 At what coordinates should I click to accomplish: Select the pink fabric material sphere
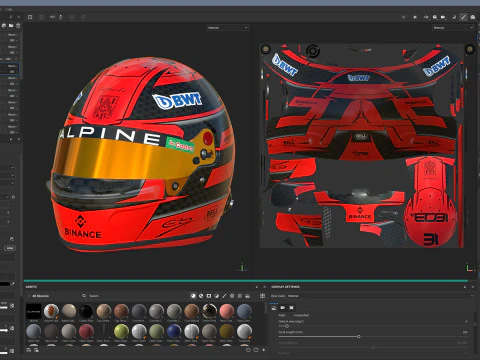(x=227, y=311)
